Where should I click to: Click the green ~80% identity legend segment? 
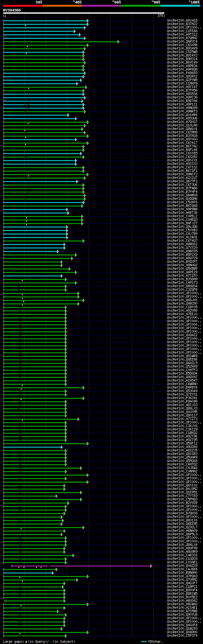(141, 5)
